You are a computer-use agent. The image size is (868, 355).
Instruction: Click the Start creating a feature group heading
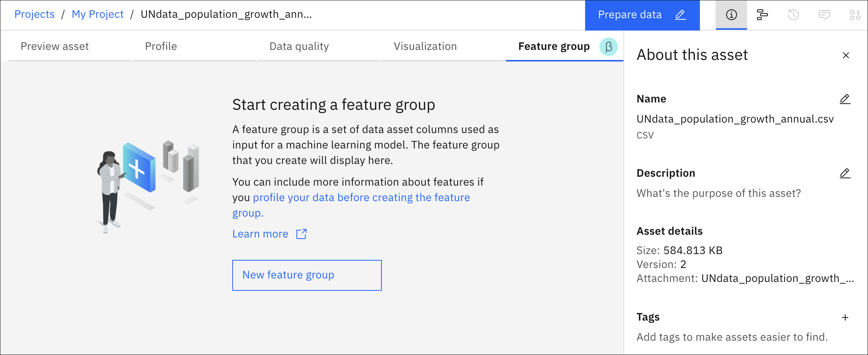pyautogui.click(x=334, y=105)
